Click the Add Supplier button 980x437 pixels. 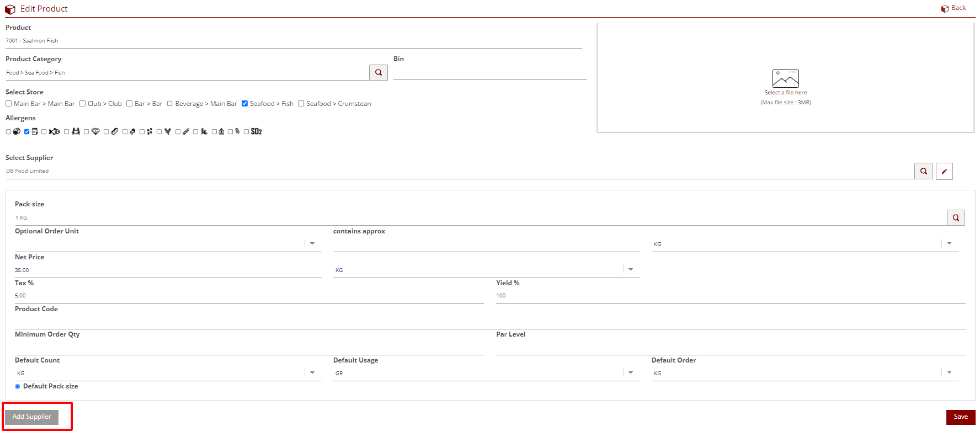pyautogui.click(x=31, y=417)
